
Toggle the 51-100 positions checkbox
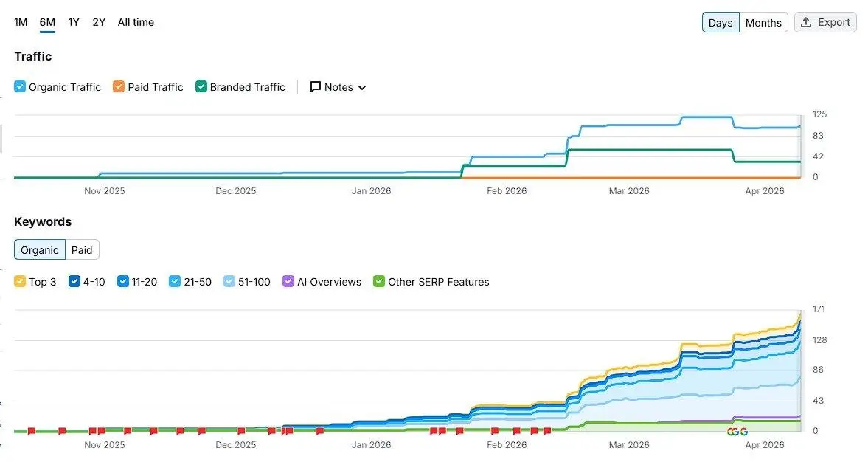[229, 281]
